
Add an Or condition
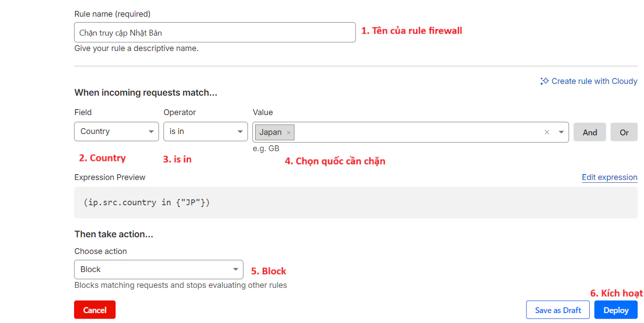click(624, 132)
